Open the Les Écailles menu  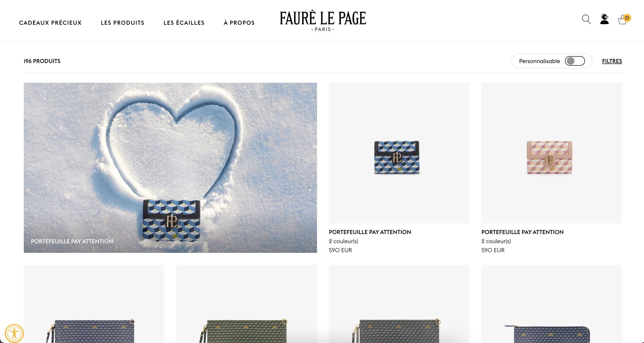pyautogui.click(x=184, y=23)
